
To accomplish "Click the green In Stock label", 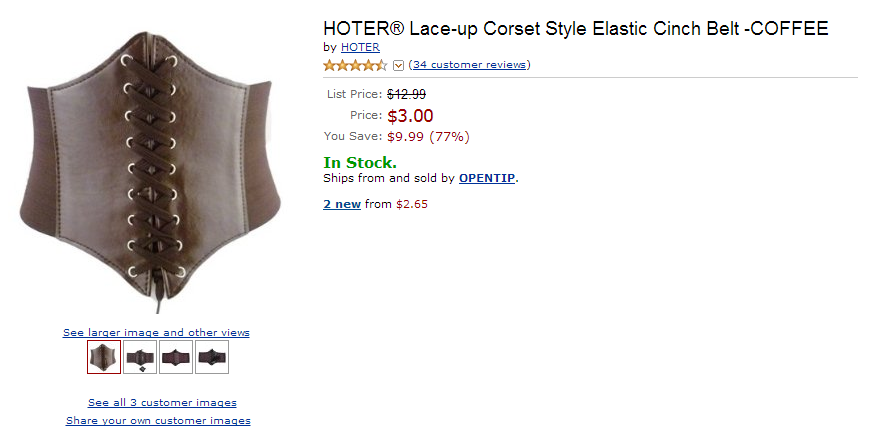I will click(x=360, y=162).
